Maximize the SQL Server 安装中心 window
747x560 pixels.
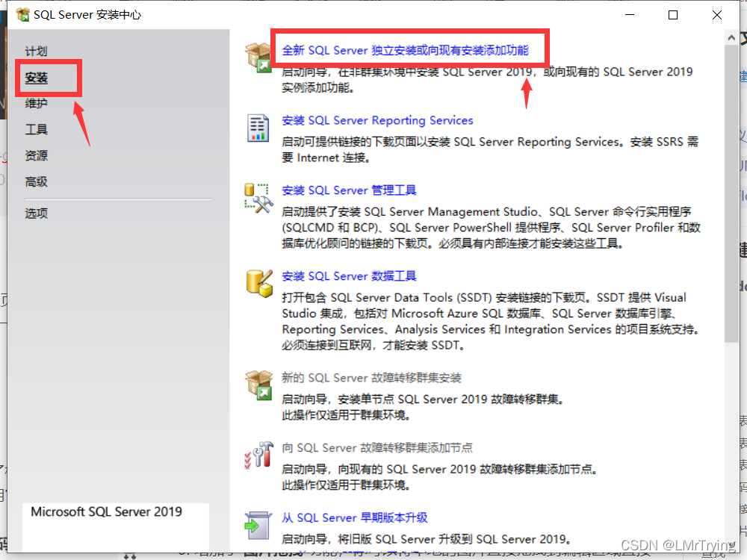point(673,15)
